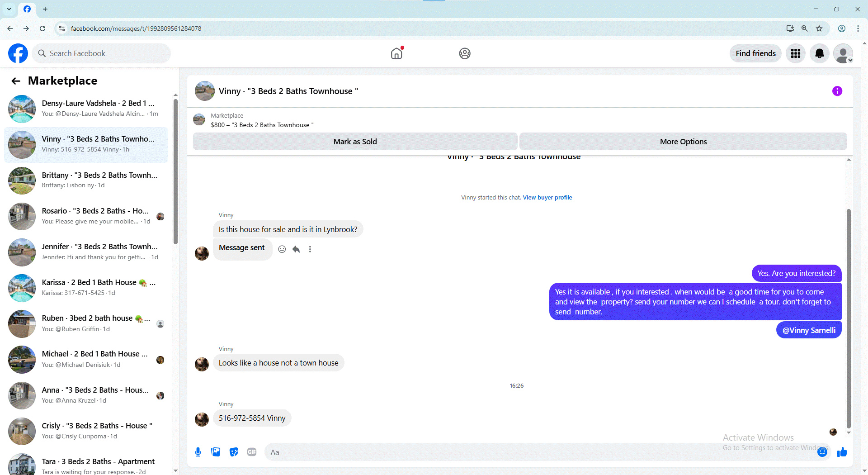
Task: Bookmark this page with the star
Action: pos(819,28)
